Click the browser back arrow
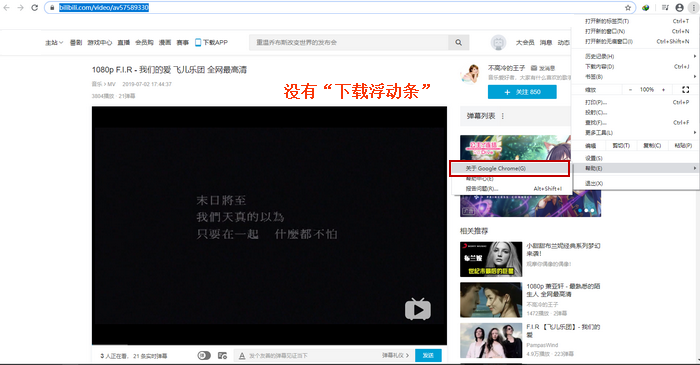700x365 pixels. coord(7,8)
